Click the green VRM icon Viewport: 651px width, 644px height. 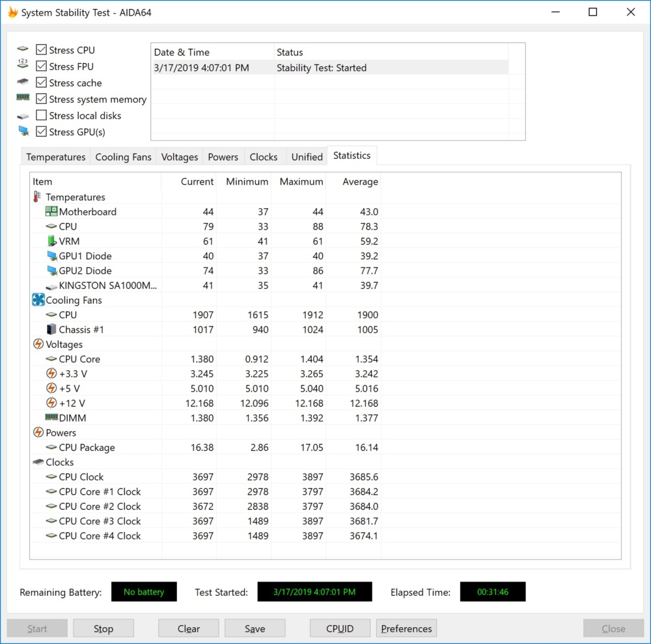(x=51, y=241)
